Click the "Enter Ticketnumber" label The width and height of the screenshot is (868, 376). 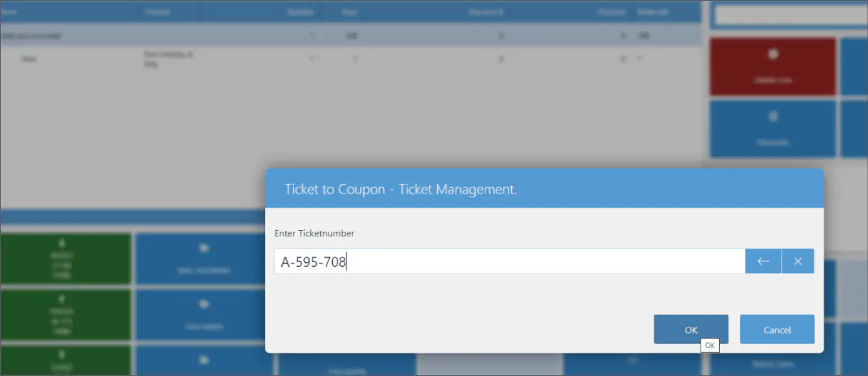[x=315, y=233]
